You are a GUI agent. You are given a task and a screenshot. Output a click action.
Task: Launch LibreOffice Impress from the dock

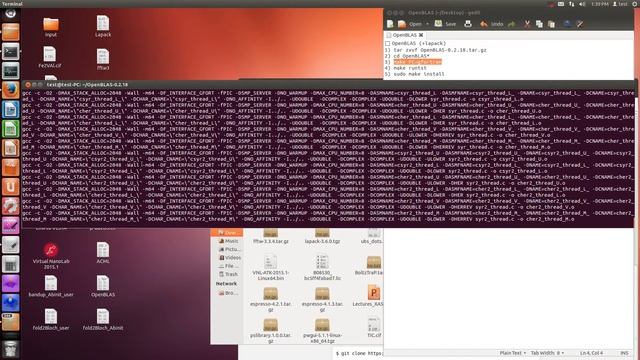11,148
